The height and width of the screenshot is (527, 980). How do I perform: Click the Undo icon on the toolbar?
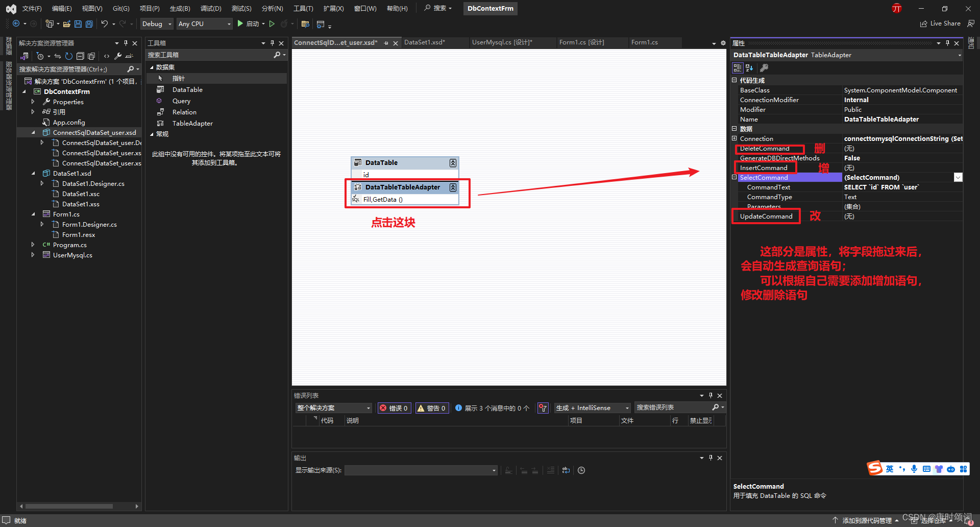[105, 23]
